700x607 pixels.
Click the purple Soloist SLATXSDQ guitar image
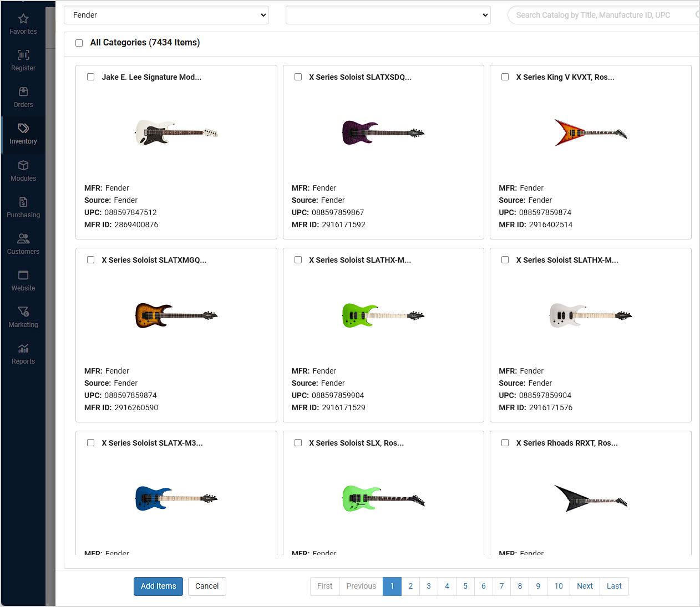click(x=383, y=132)
